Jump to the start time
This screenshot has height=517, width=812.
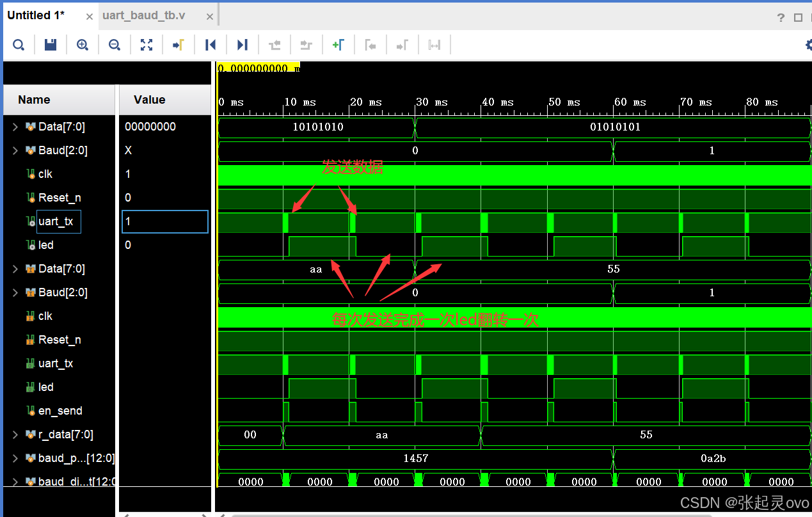[211, 45]
